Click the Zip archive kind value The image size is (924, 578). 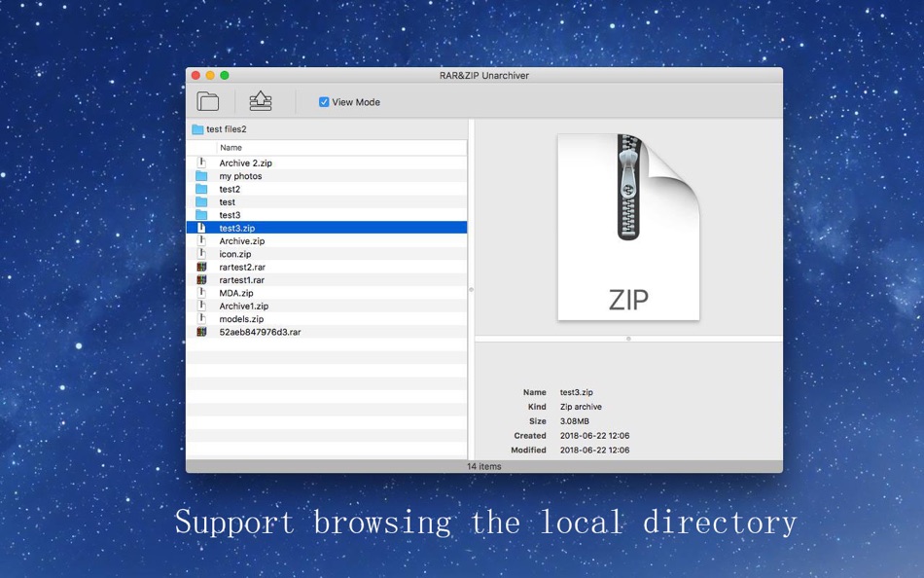[x=581, y=407]
